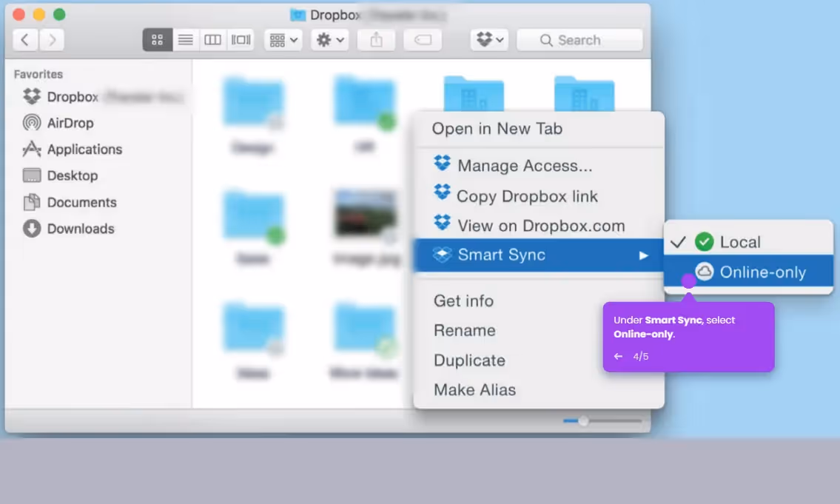Expand the Smart Sync submenu arrow

click(643, 255)
